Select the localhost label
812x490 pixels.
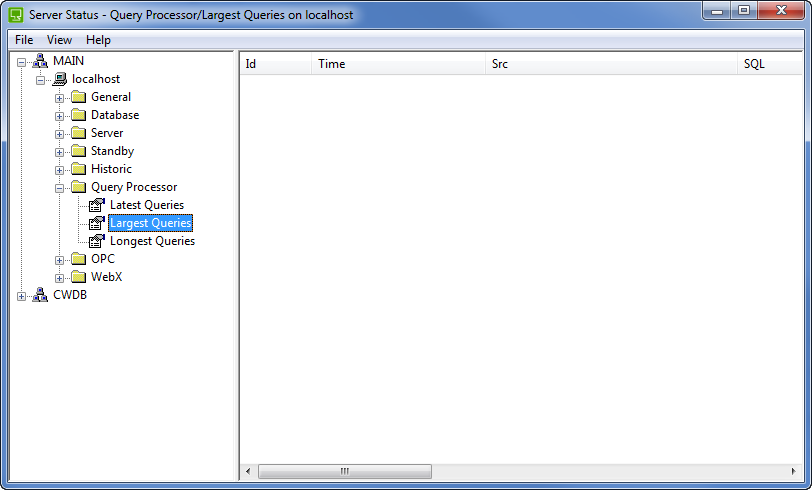click(x=96, y=79)
